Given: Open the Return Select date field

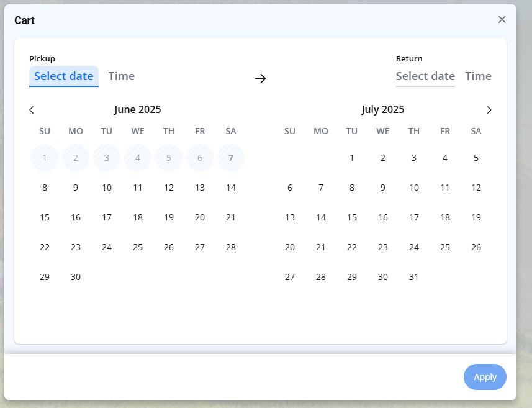Looking at the screenshot, I should tap(425, 76).
